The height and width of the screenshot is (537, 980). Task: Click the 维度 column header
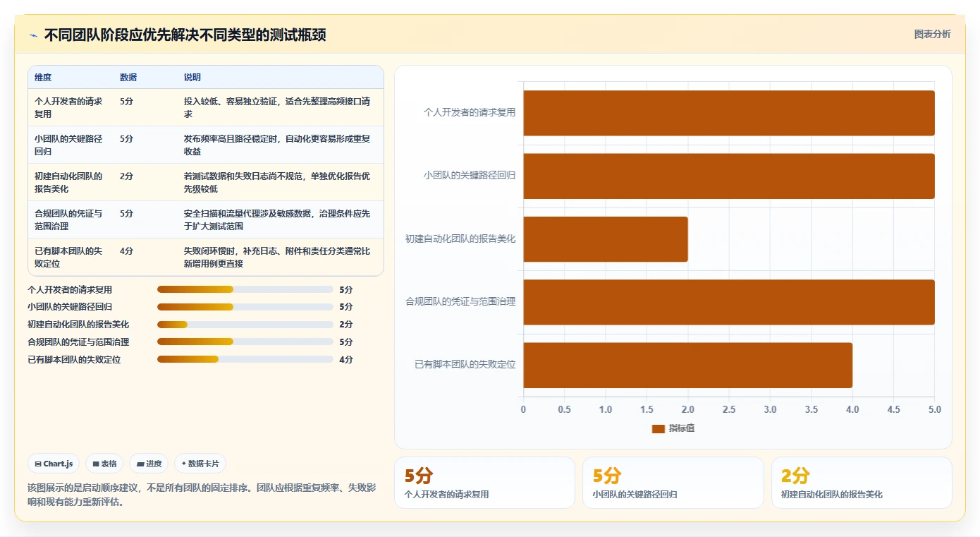click(x=43, y=78)
